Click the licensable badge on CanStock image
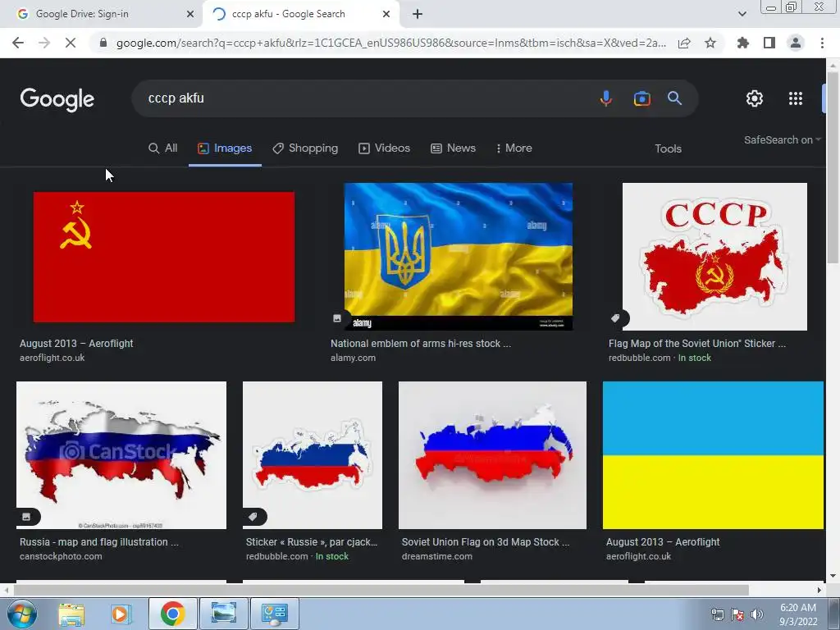Screen dimensions: 840x630 [x=26, y=517]
